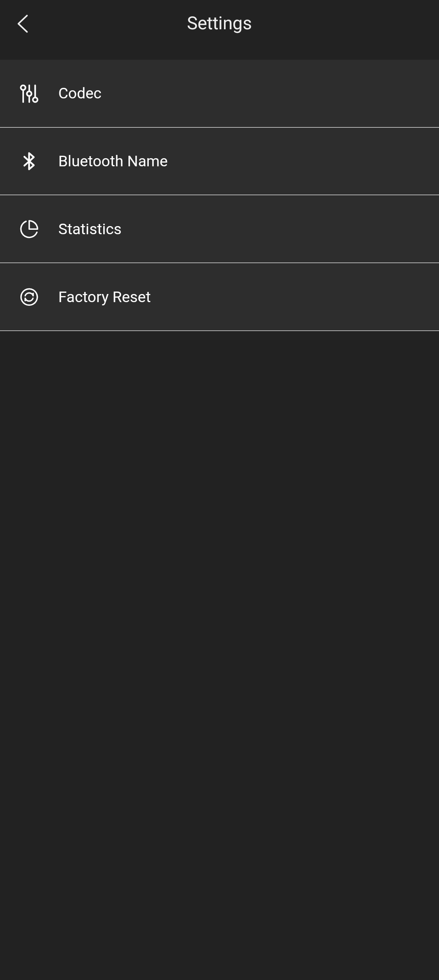
Task: Tap the Bluetooth Name text label
Action: [x=113, y=161]
